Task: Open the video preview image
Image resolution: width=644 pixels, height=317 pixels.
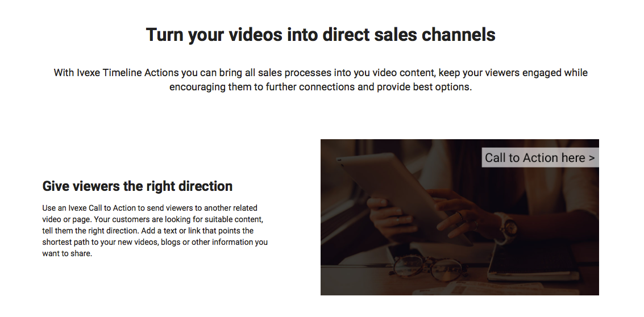Action: click(460, 217)
